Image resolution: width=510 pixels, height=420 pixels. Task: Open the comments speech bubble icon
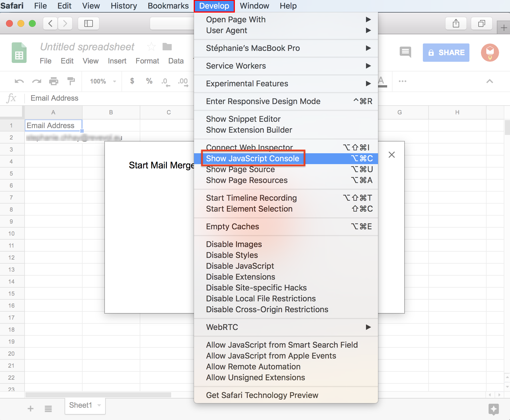click(405, 52)
